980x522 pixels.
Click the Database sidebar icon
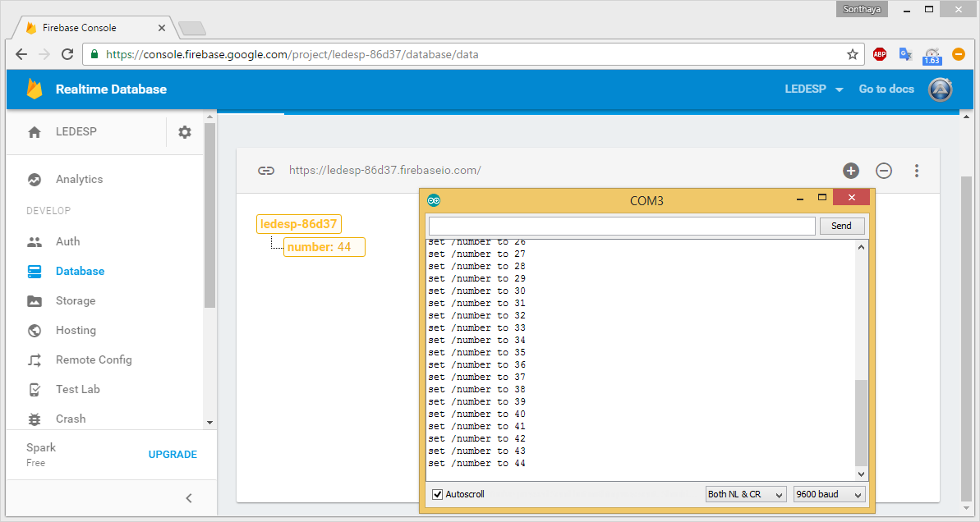[x=35, y=271]
